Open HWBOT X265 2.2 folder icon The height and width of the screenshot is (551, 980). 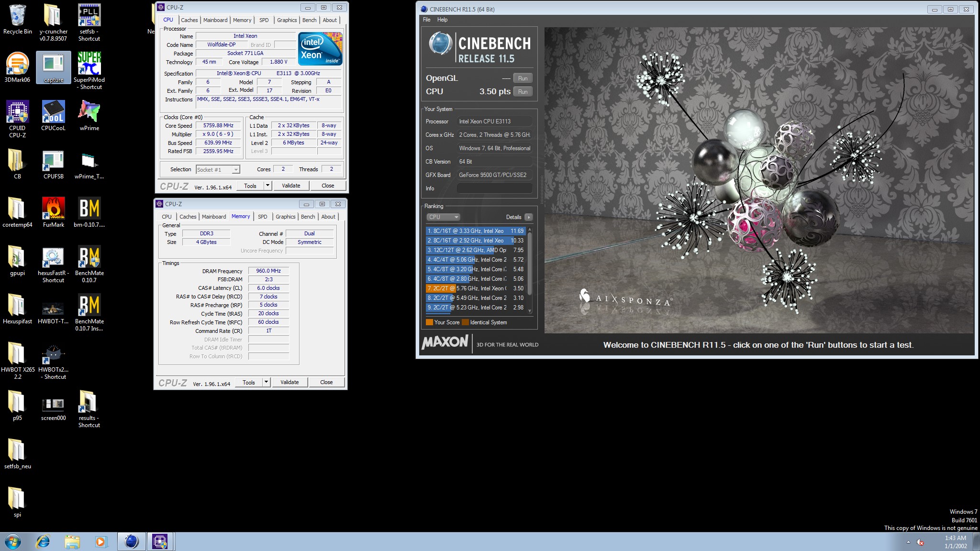17,360
